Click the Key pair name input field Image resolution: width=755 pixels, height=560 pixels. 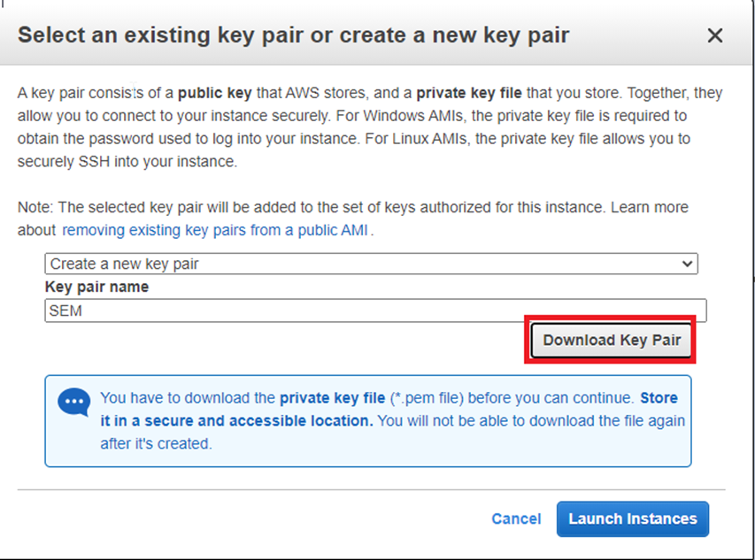tap(375, 311)
